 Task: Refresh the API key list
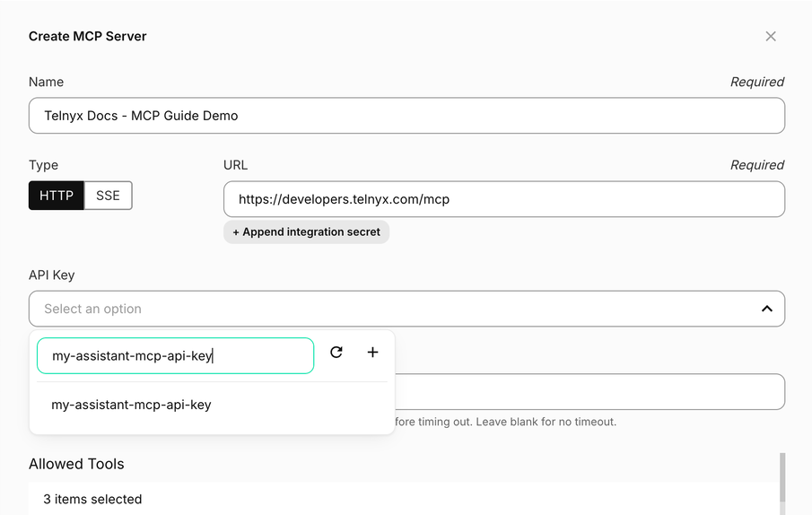pyautogui.click(x=336, y=353)
